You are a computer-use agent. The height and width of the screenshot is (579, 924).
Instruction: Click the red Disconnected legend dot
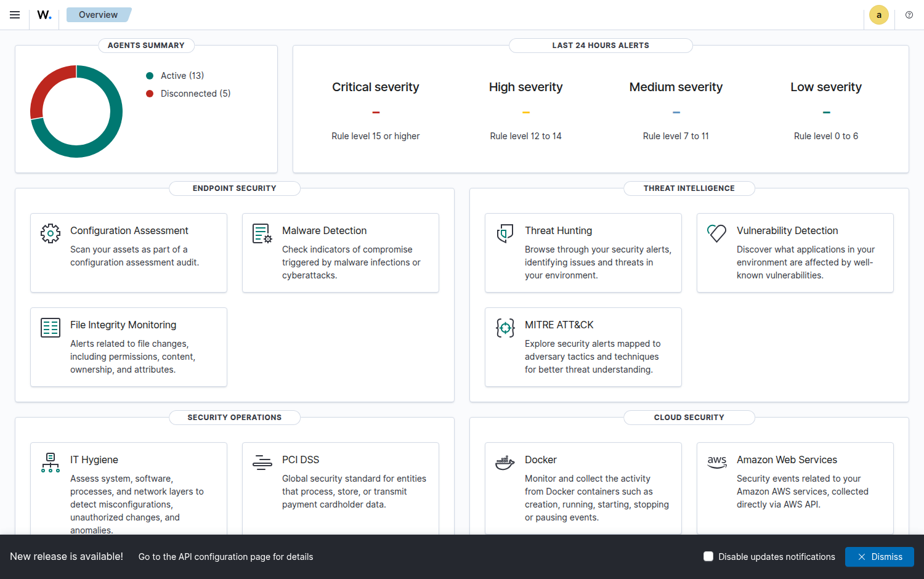point(150,94)
